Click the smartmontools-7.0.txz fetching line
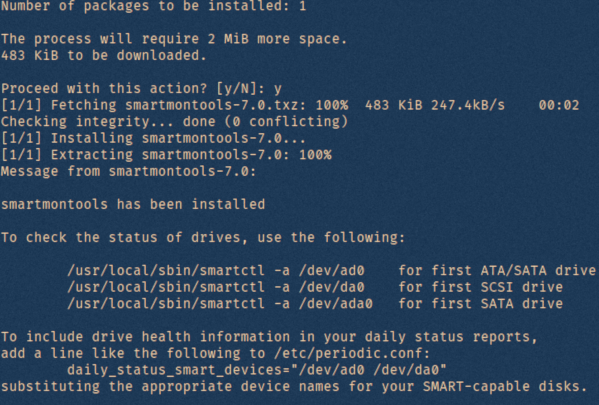Viewport: 599px width, 405px height. tap(290, 105)
